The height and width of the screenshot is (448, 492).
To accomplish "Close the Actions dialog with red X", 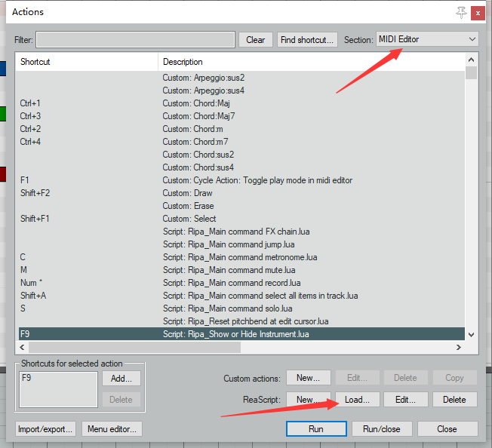I will point(478,13).
